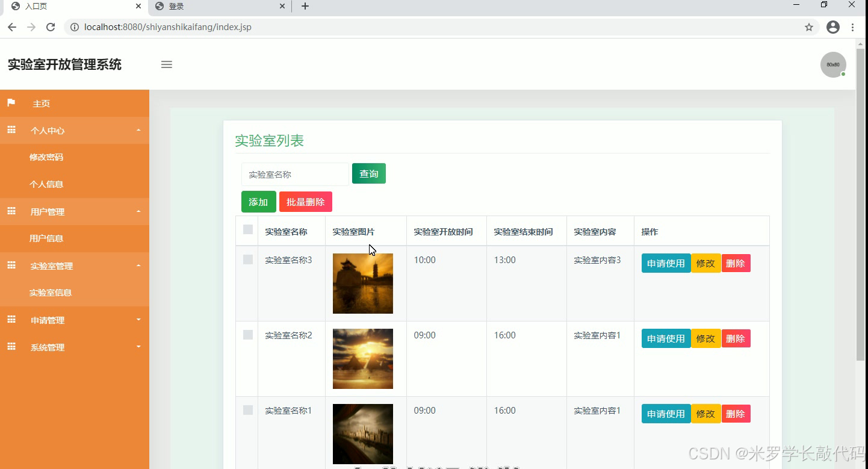The image size is (868, 469).
Task: Collapse the 个人中心 section chevron
Action: tap(138, 130)
